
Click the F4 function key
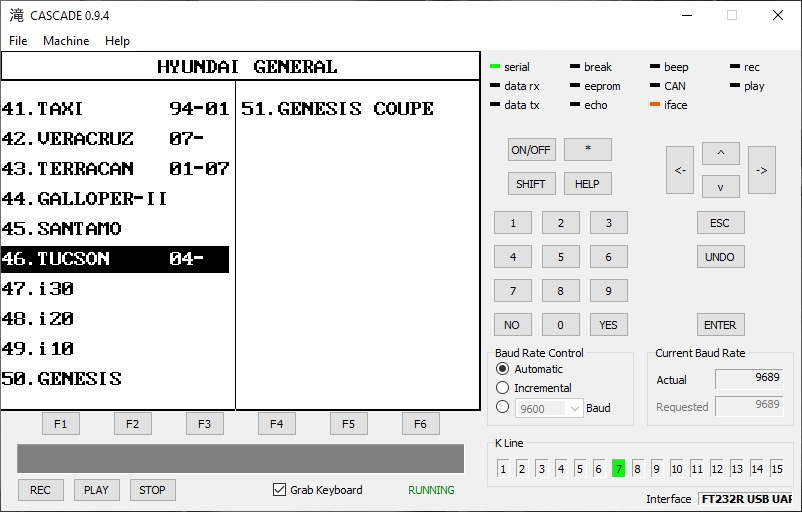277,424
